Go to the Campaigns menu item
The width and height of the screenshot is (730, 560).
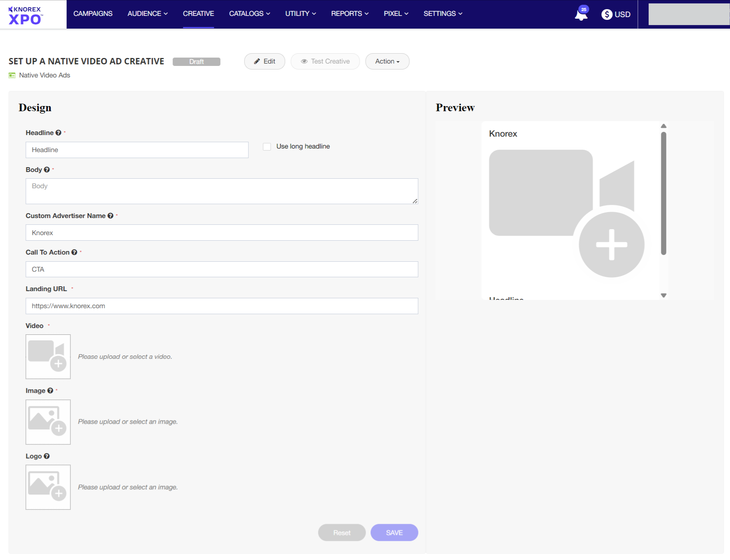(93, 14)
